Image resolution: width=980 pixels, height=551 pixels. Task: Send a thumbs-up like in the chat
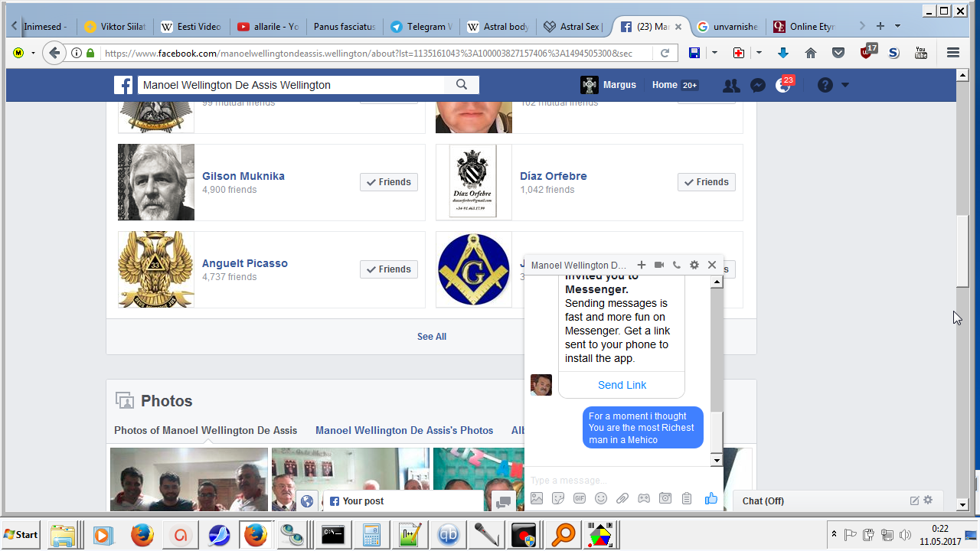tap(711, 498)
